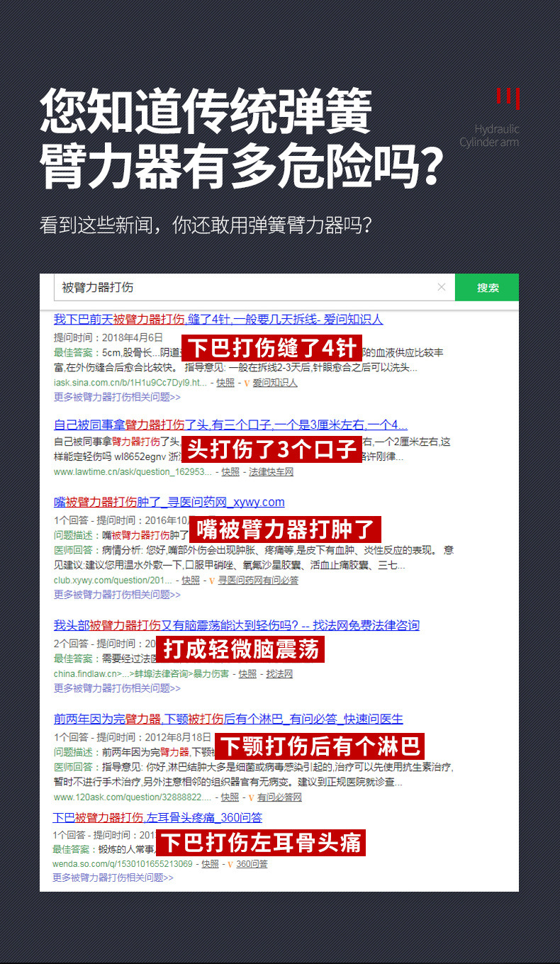Open result 自己被同事拿臂力器打伤了头
Viewport: 560px width, 964px height.
(230, 425)
